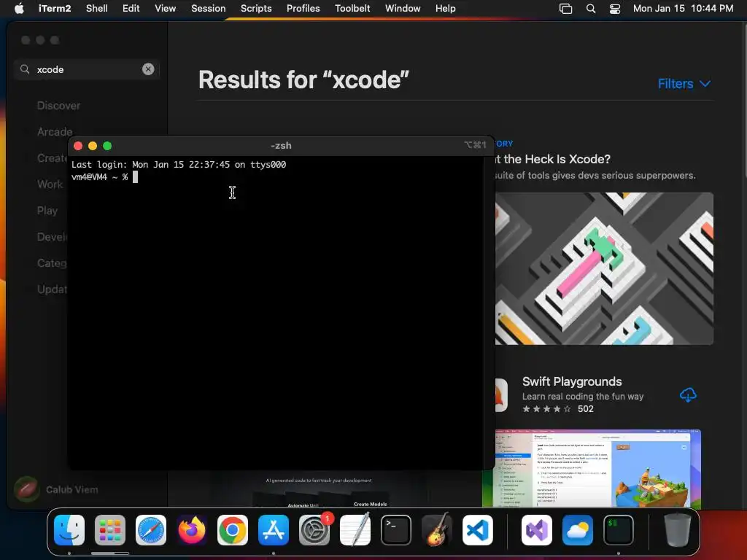The width and height of the screenshot is (747, 560).
Task: Open System Settings in the dock
Action: pos(314,530)
